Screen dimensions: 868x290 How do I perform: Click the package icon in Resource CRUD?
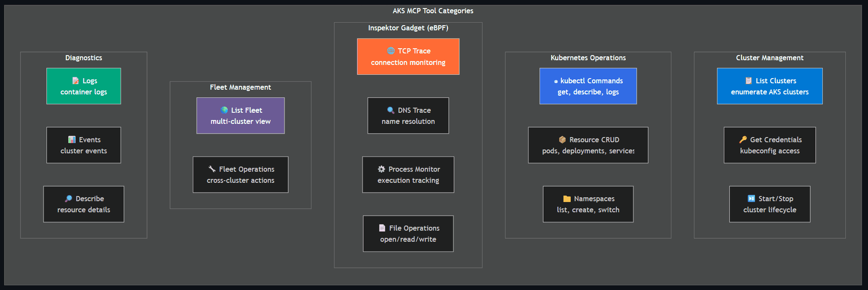(x=562, y=140)
